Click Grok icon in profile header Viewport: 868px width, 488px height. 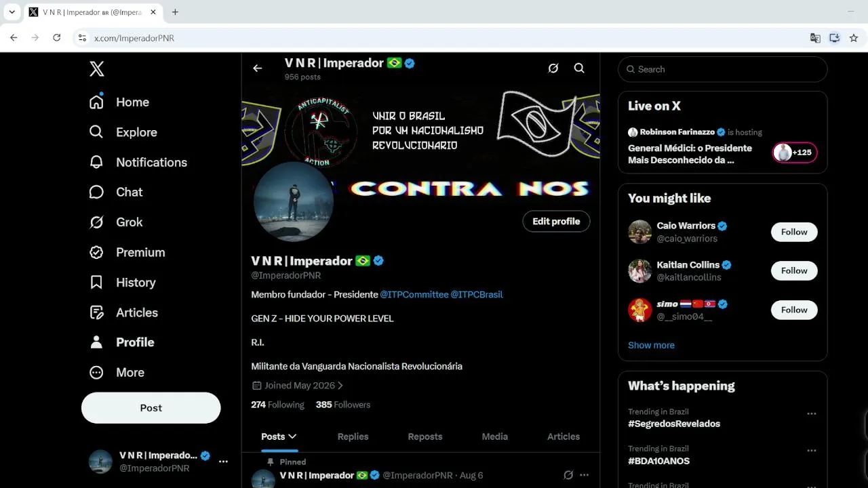(553, 68)
